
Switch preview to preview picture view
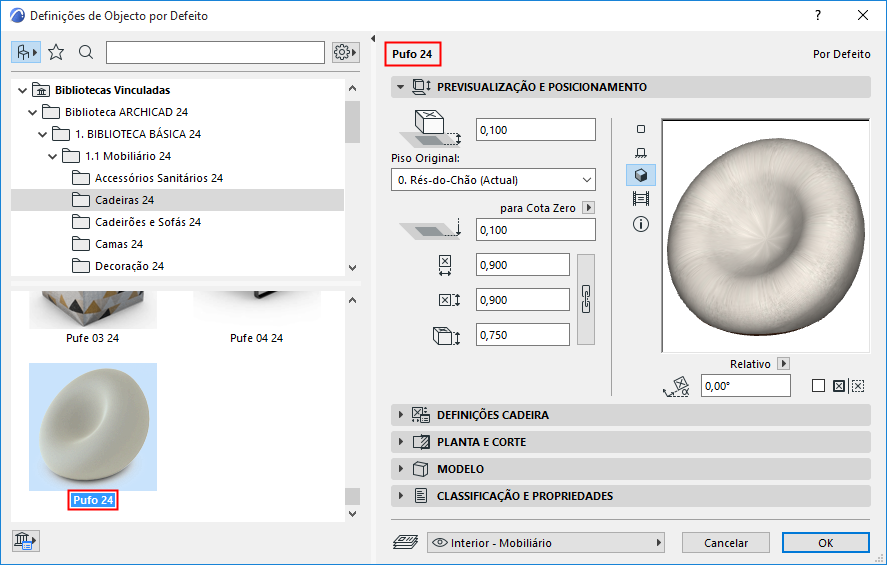[x=641, y=199]
